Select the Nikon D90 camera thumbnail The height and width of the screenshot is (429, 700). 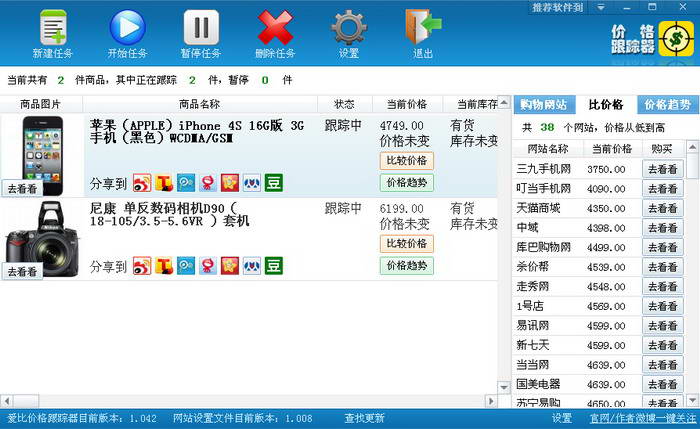tap(42, 239)
